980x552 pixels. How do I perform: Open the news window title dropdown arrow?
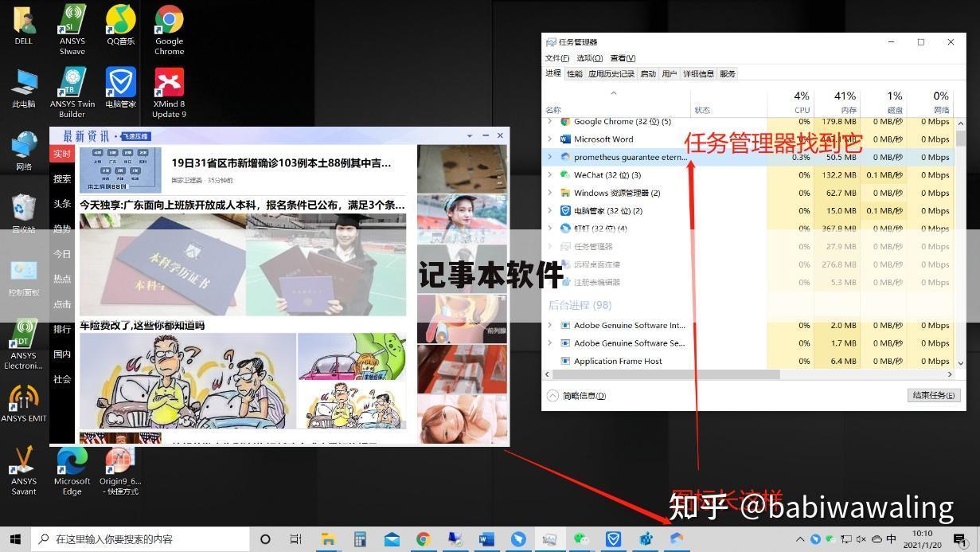click(470, 135)
